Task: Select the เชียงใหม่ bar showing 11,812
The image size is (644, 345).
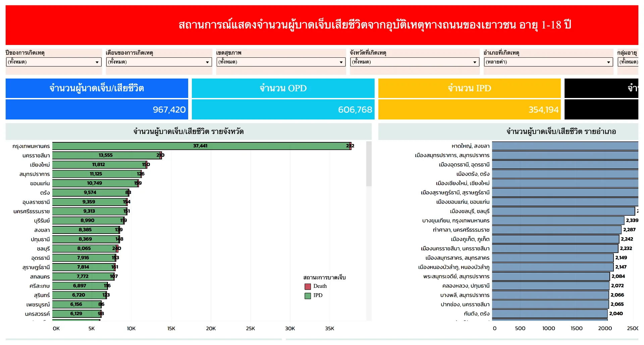Action: tap(99, 165)
